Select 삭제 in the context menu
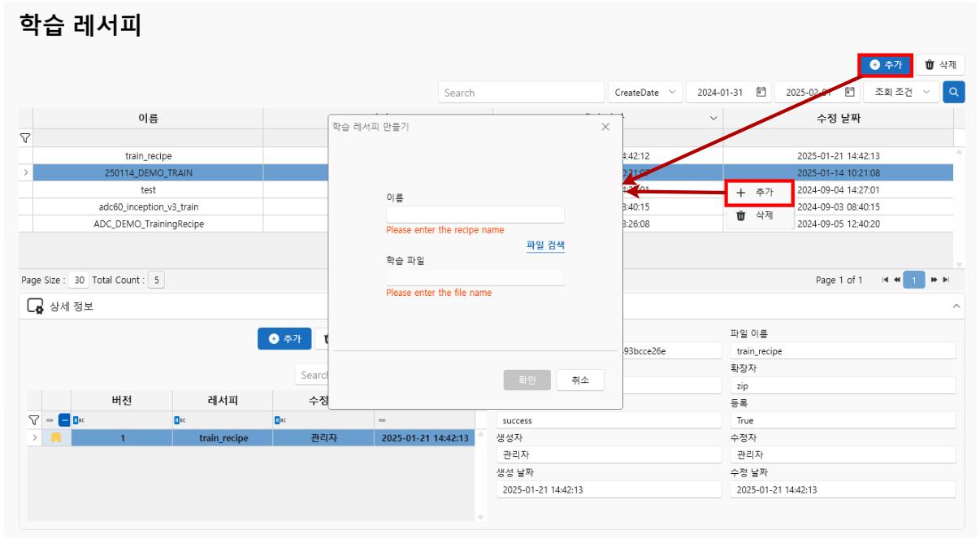The image size is (980, 543). tap(758, 215)
